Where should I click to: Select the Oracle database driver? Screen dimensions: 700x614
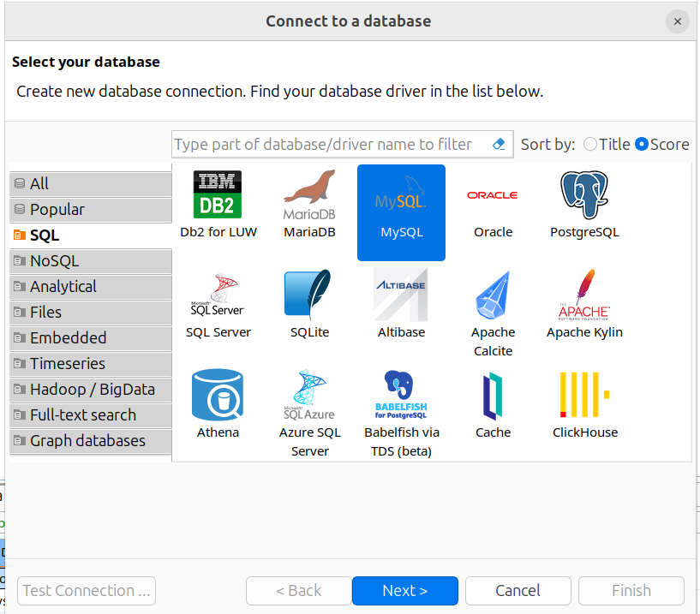point(493,195)
